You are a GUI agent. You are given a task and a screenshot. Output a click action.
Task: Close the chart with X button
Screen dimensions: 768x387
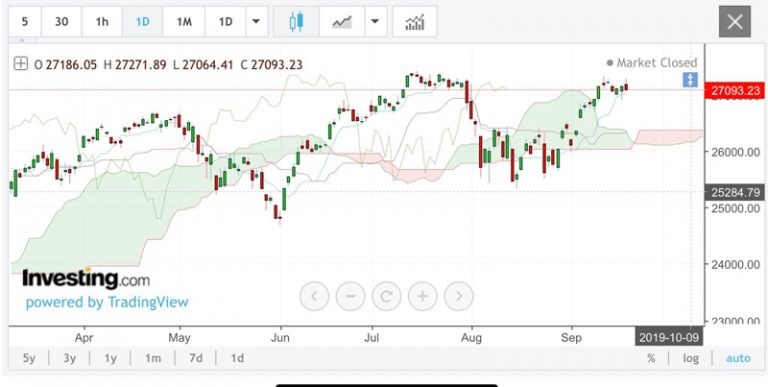(x=735, y=22)
